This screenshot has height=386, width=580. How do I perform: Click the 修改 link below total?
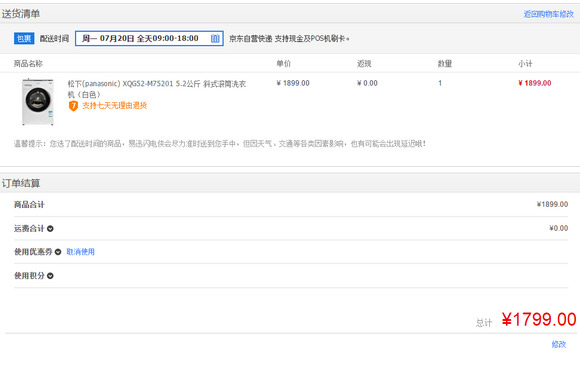pos(559,345)
